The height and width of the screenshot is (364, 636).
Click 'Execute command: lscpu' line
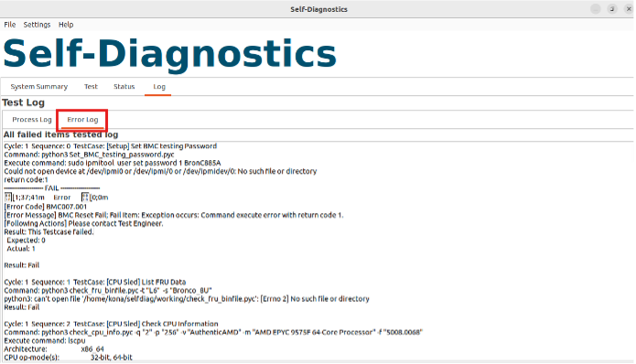45,340
